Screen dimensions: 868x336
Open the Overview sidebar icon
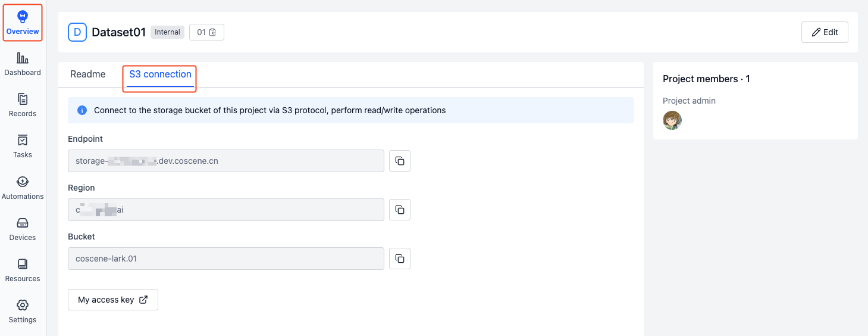(x=23, y=23)
